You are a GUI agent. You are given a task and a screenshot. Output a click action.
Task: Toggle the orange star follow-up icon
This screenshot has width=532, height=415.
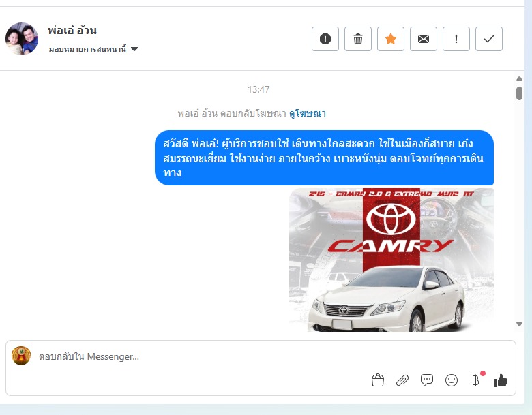391,39
